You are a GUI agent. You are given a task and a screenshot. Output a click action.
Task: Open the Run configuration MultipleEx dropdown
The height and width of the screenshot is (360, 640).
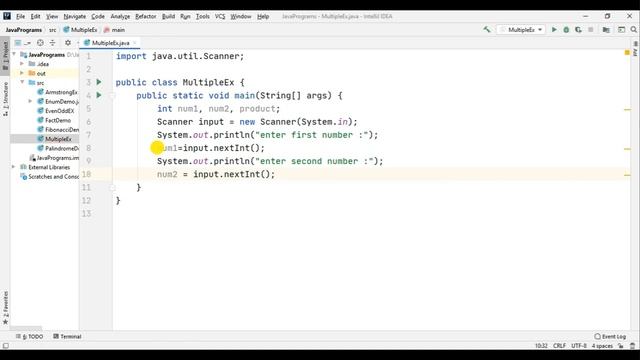click(521, 29)
